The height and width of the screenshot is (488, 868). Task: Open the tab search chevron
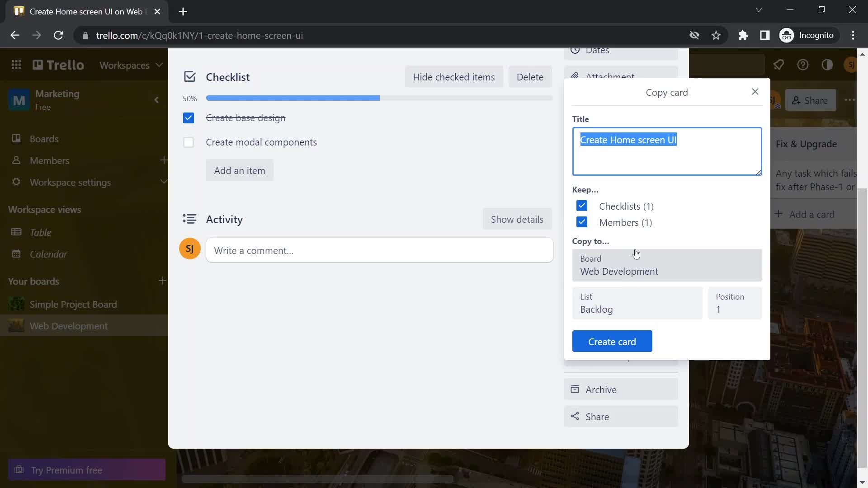coord(759,10)
